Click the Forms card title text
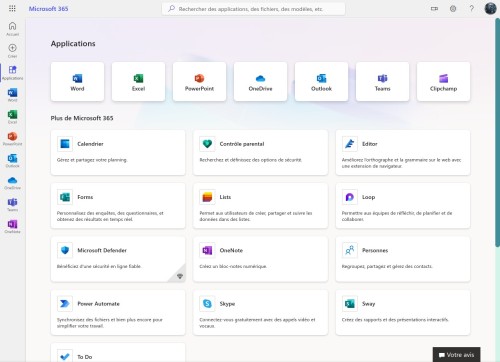The width and height of the screenshot is (500, 362). coord(85,197)
